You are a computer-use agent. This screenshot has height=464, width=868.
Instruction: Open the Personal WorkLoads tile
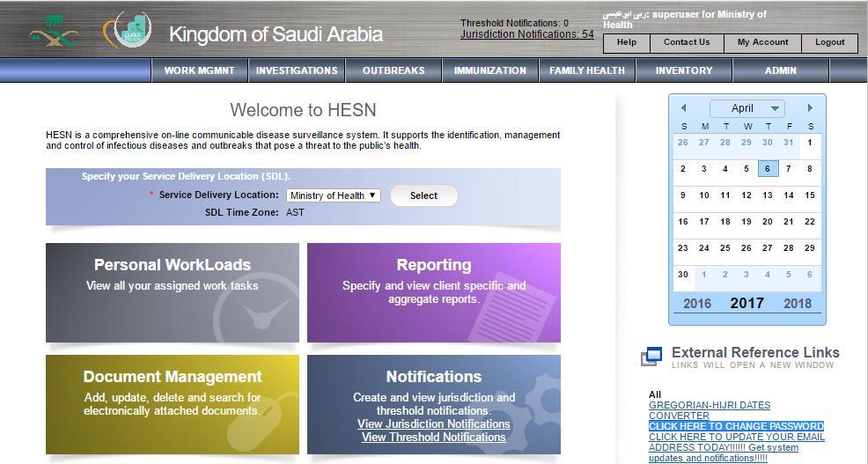coord(173,292)
